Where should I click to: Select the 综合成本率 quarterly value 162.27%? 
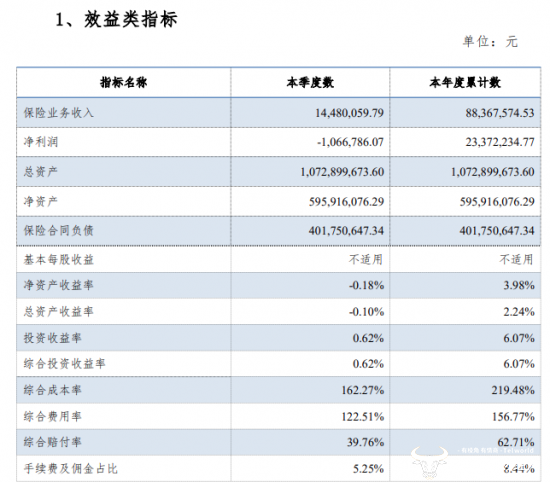coord(363,390)
